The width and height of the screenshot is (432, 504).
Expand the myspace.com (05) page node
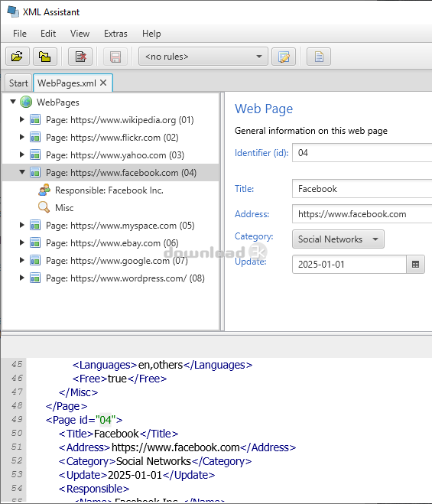[22, 226]
